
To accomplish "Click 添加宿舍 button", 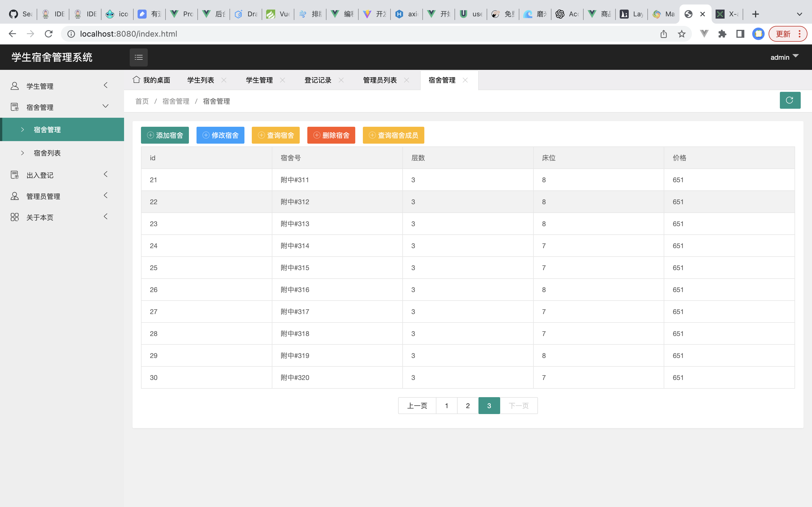I will point(165,135).
